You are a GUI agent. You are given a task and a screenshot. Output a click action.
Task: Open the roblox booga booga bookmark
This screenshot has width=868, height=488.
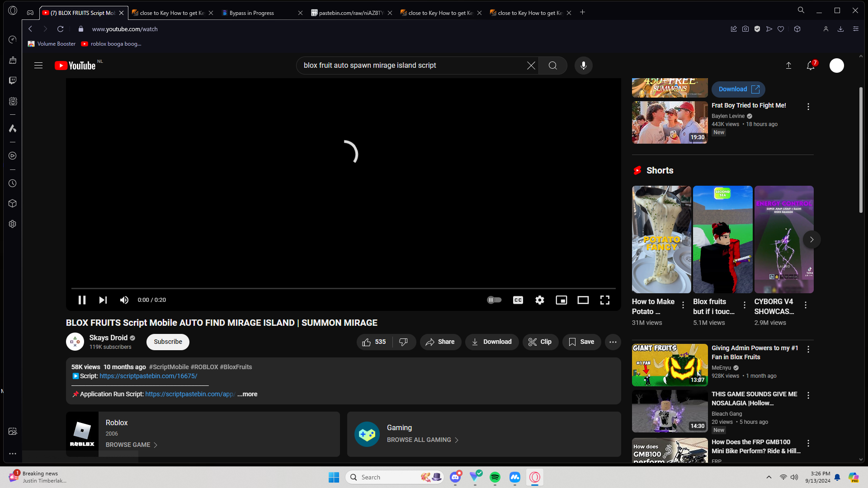tap(111, 44)
